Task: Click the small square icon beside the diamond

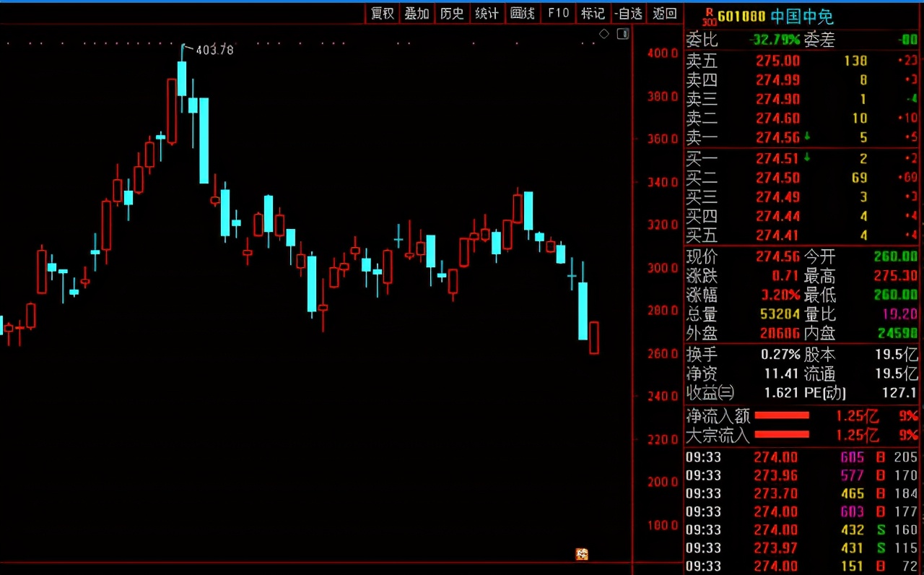Action: point(623,34)
